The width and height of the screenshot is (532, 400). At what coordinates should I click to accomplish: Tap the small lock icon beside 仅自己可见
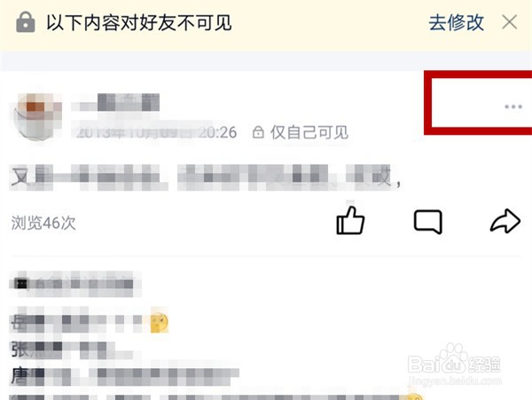258,132
